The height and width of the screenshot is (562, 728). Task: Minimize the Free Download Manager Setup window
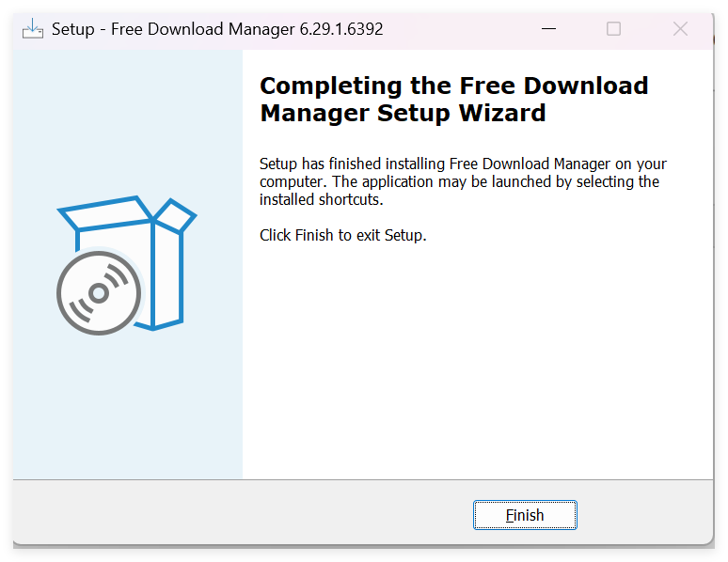tap(548, 29)
